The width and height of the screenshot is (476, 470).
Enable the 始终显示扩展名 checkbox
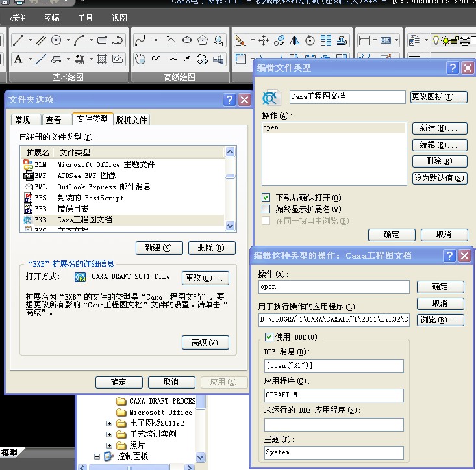[266, 209]
